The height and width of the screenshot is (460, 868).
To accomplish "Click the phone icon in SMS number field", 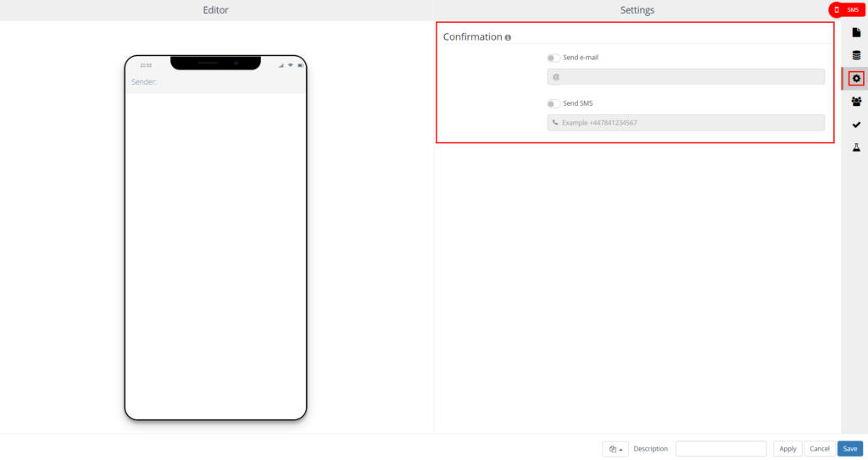I will pyautogui.click(x=555, y=123).
